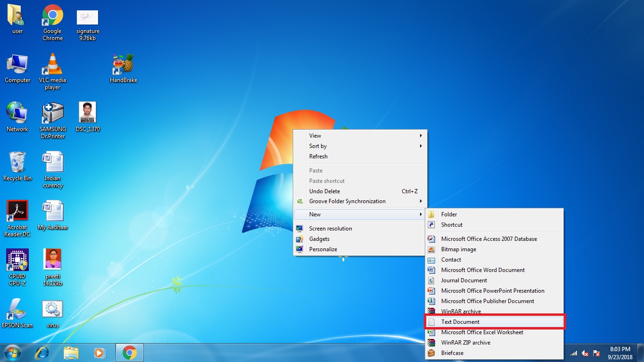Open Gadgets from the context menu
644x362 pixels.
pos(360,239)
